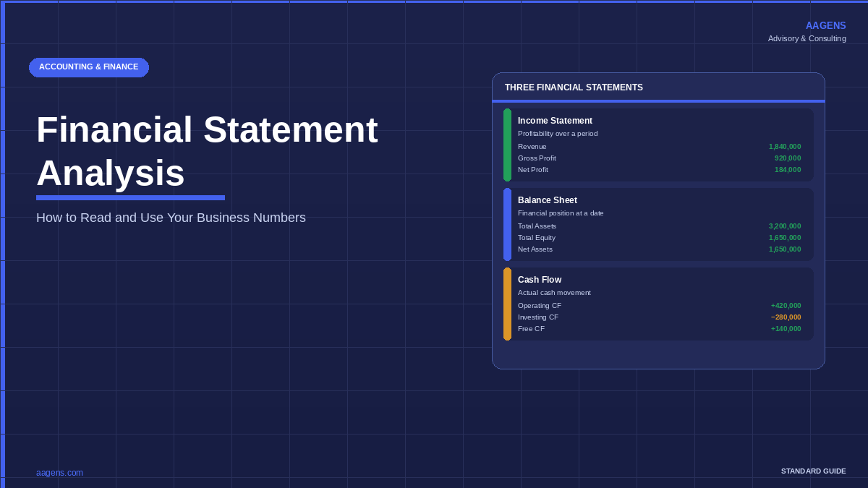Screen dimensions: 868x488
Task: Select the Gross Profit label
Action: (x=537, y=158)
